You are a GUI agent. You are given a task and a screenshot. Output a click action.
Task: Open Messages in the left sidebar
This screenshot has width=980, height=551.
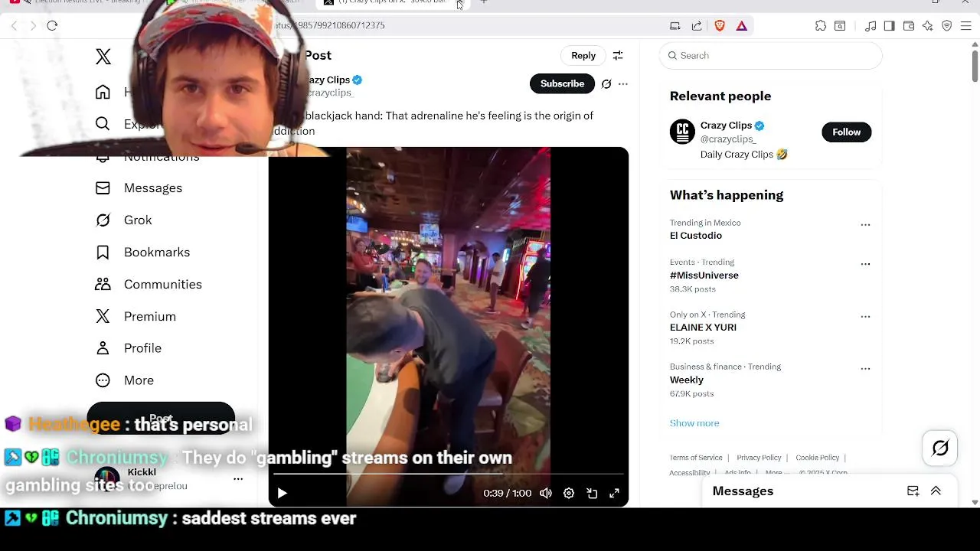coord(139,188)
